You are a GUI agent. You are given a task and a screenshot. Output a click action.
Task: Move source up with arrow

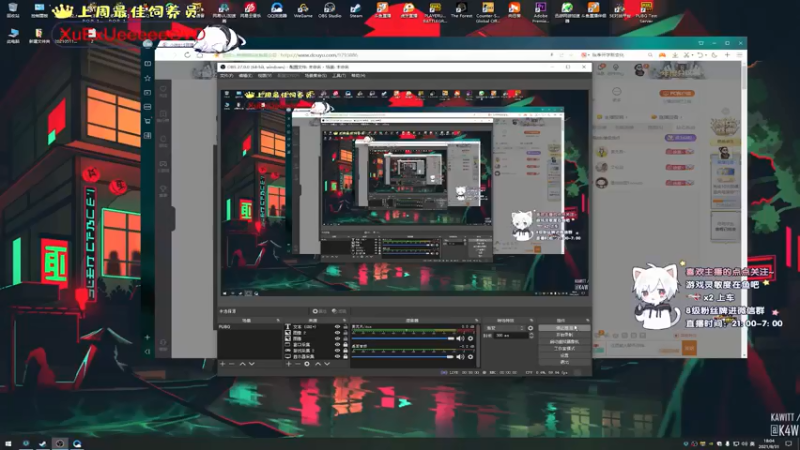[318, 364]
